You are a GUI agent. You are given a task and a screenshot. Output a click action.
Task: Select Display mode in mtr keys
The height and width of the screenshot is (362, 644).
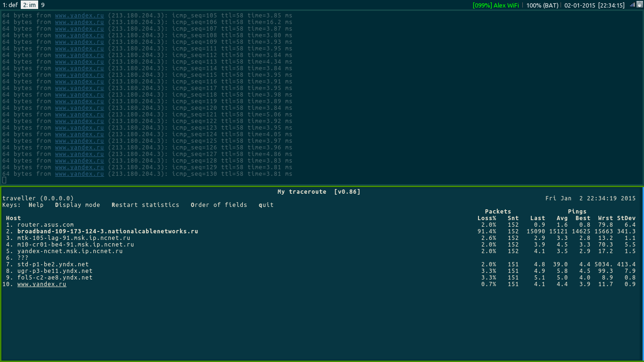(77, 205)
